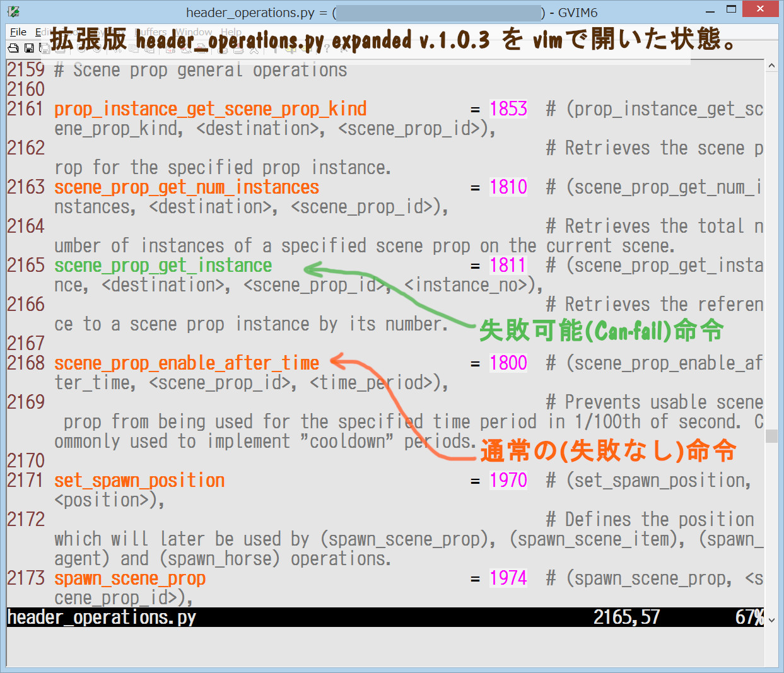This screenshot has height=673, width=784.
Task: Close the GVIM6 window
Action: (x=761, y=9)
